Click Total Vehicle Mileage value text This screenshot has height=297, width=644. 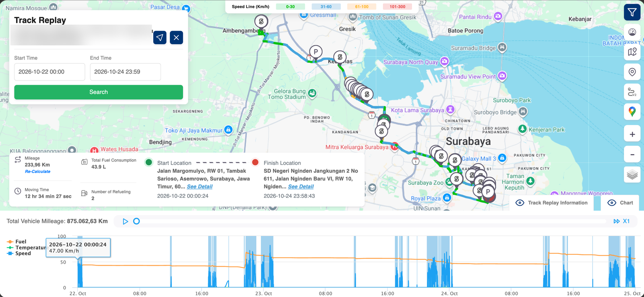(x=87, y=221)
